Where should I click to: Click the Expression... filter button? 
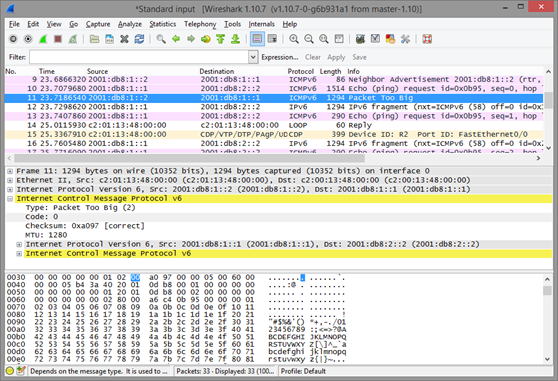pos(280,57)
